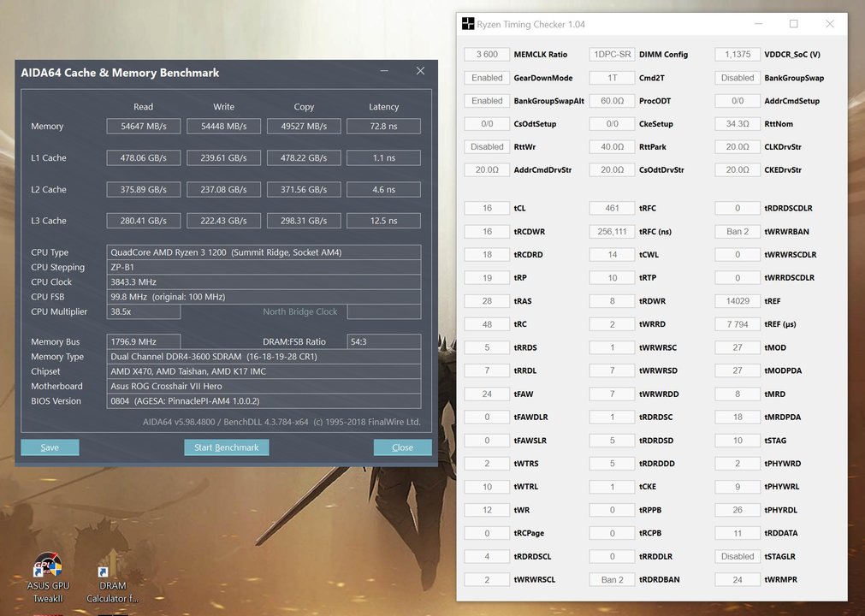Click the CPU Clock field 3843.3 MHz
Image resolution: width=865 pixels, height=616 pixels.
tap(264, 281)
